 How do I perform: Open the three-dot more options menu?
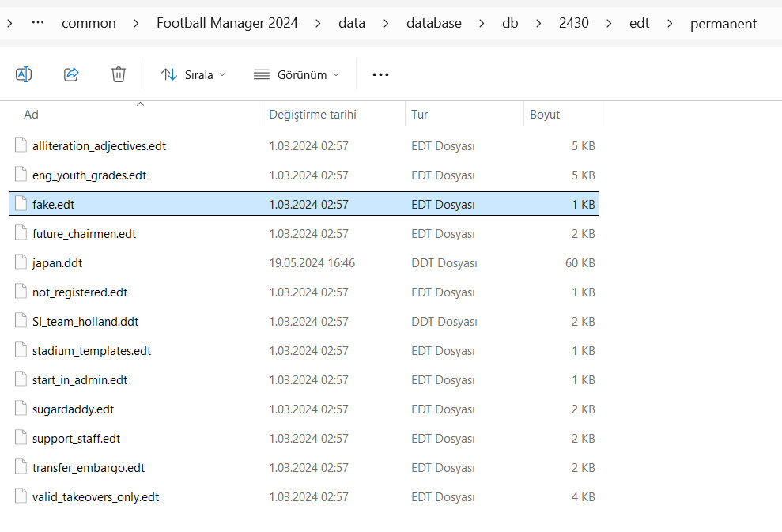380,74
